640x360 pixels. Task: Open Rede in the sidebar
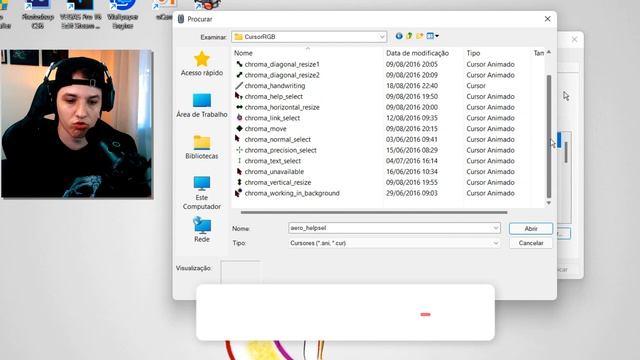pos(202,231)
